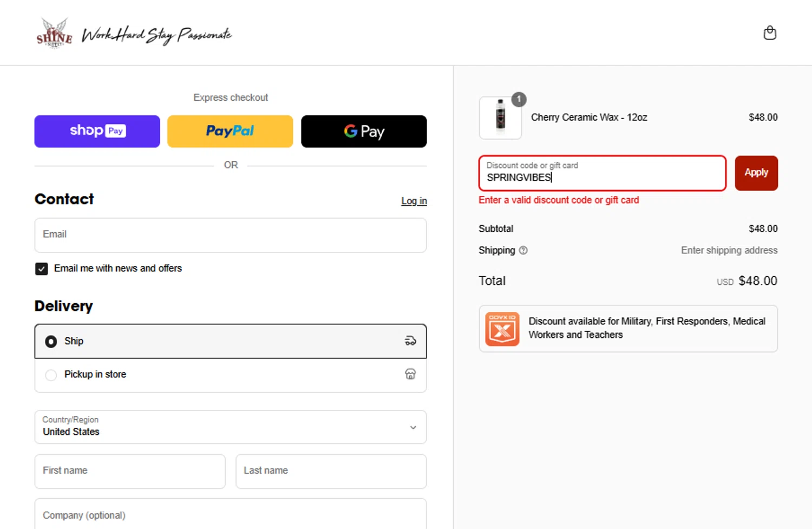Click the Delivery heading

coord(63,306)
